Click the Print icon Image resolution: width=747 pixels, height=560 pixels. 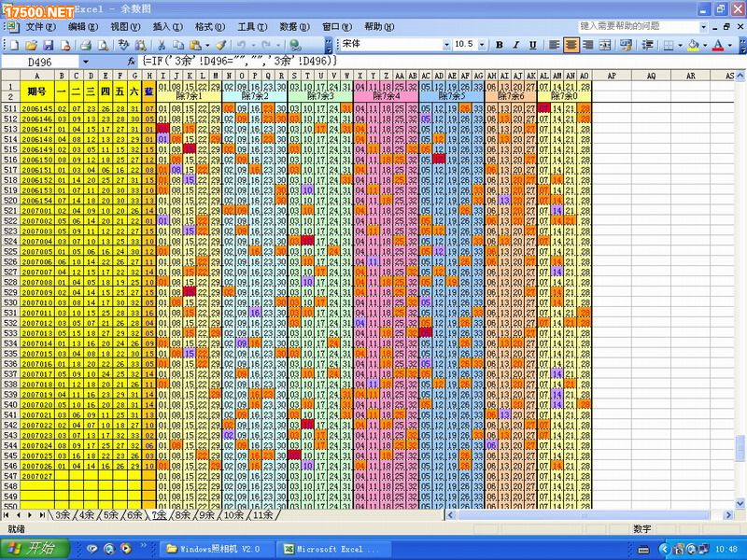pyautogui.click(x=86, y=45)
